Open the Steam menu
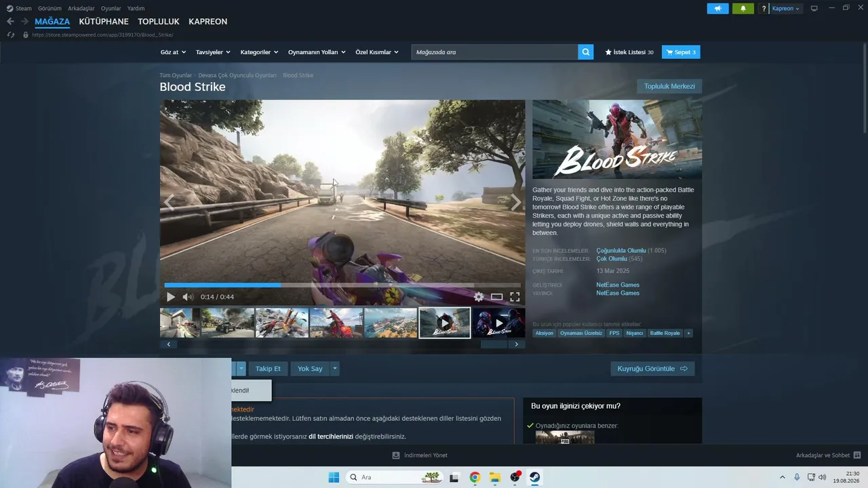The image size is (868, 488). (x=19, y=9)
